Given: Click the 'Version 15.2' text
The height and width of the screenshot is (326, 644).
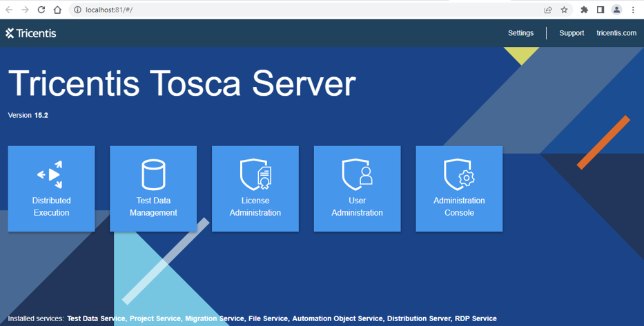Looking at the screenshot, I should pos(28,115).
